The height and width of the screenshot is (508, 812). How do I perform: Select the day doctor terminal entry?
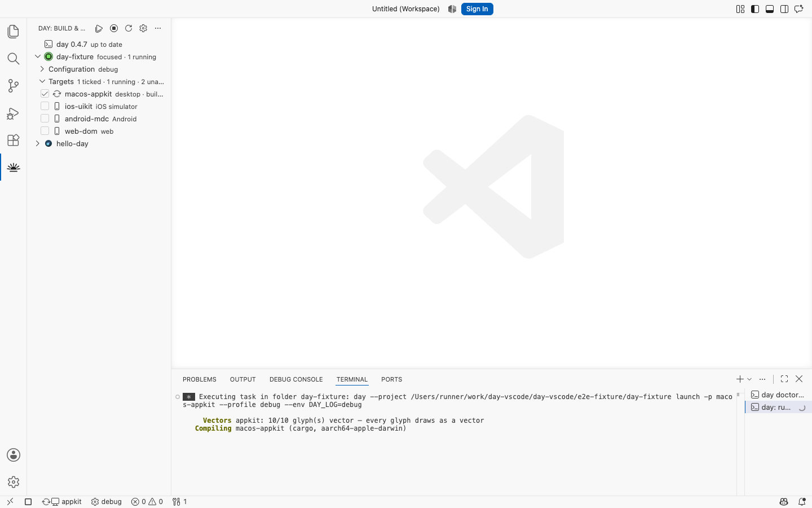[x=778, y=395]
